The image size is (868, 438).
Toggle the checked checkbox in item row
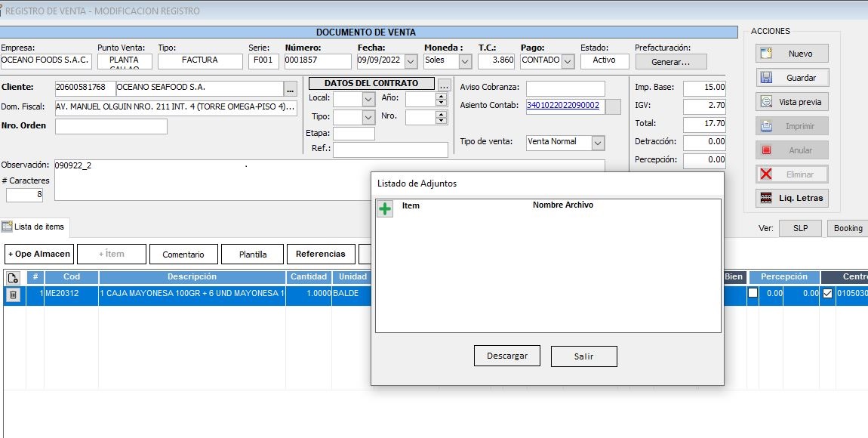click(x=828, y=294)
